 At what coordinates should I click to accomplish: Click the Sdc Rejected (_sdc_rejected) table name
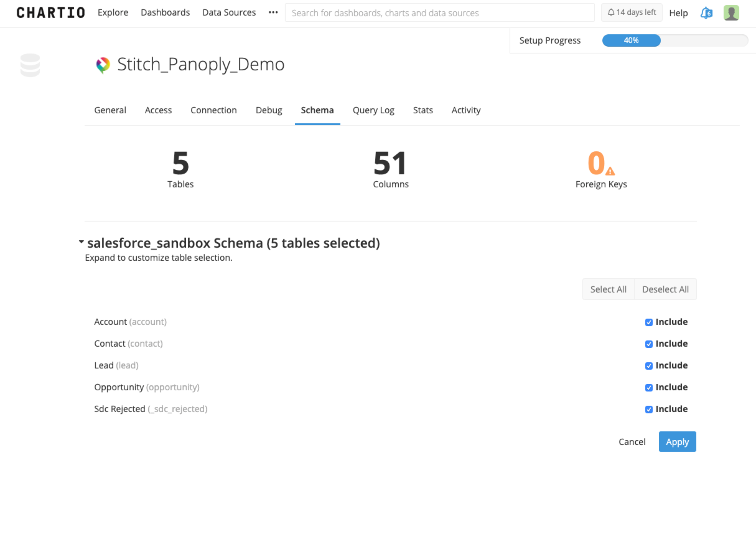tap(151, 409)
